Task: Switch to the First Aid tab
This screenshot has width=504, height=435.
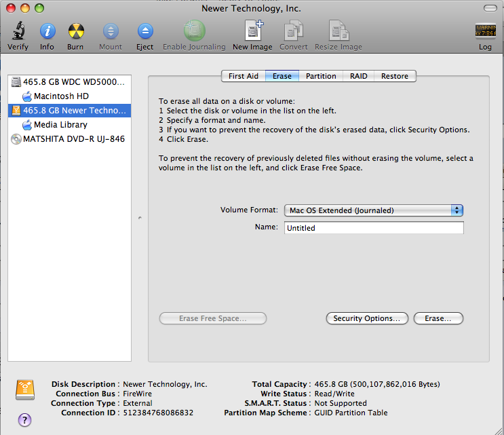Action: (244, 76)
